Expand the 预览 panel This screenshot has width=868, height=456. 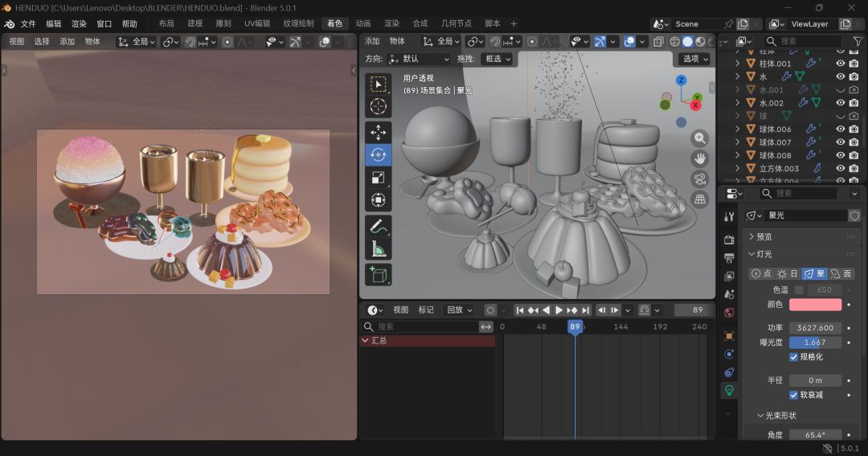pos(764,236)
